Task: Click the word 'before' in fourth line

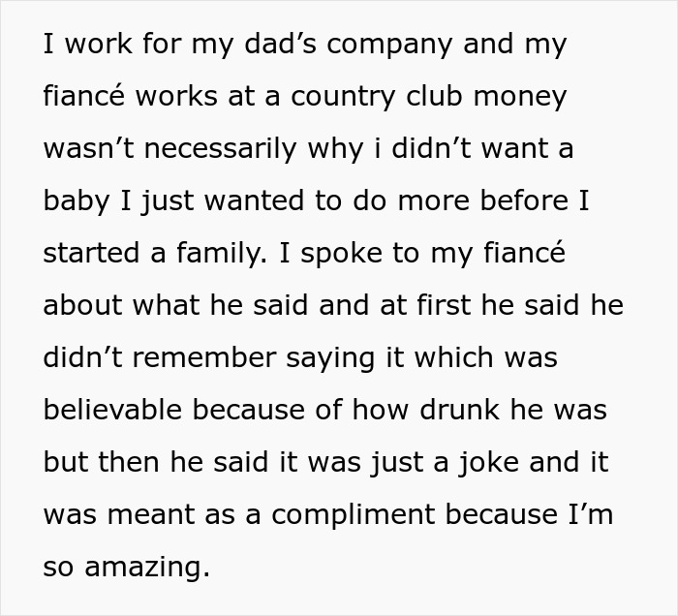Action: click(533, 201)
